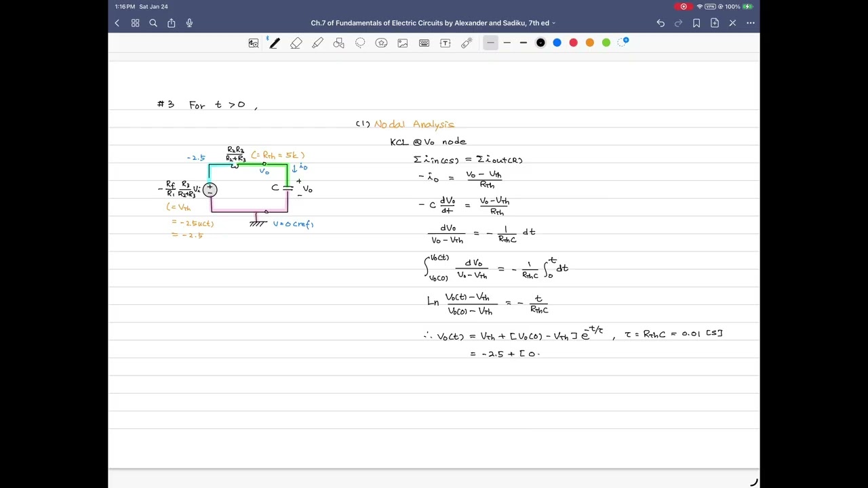Select the Eraser tool
This screenshot has width=868, height=488.
point(296,43)
